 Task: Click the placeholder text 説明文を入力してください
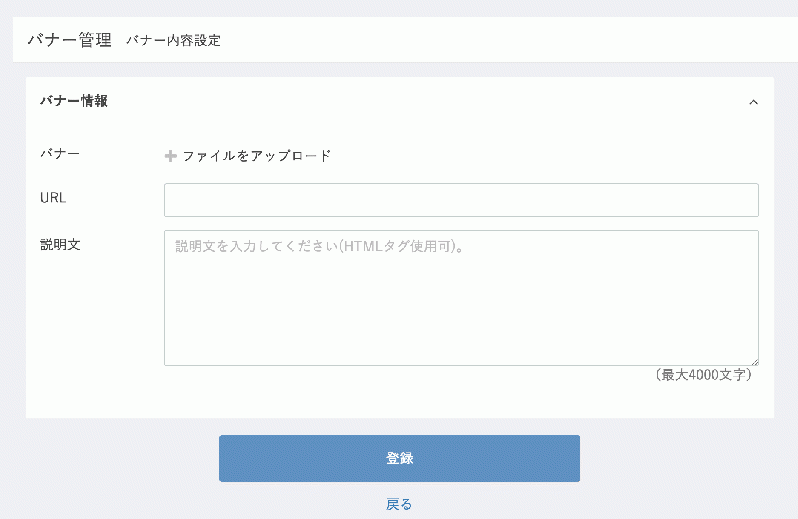[x=257, y=246]
